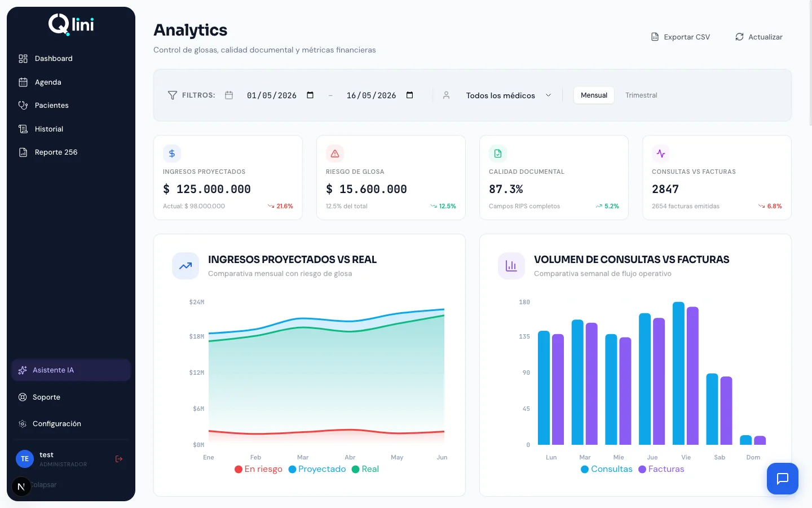This screenshot has height=508, width=812.
Task: Click the end date field 16/05/2026
Action: coord(380,95)
